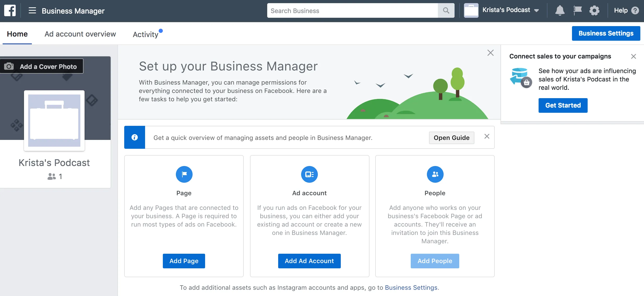Viewport: 644px width, 296px height.
Task: Click the Facebook logo icon
Action: pos(10,11)
